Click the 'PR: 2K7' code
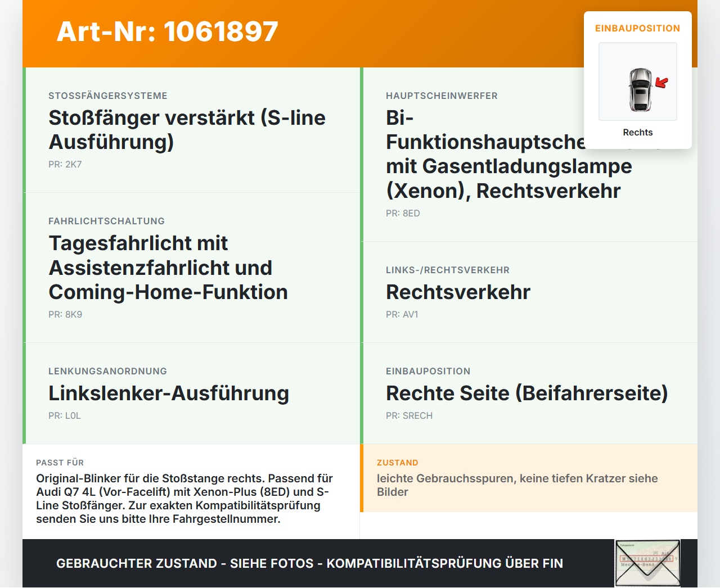Viewport: 720px width, 588px height. click(65, 164)
